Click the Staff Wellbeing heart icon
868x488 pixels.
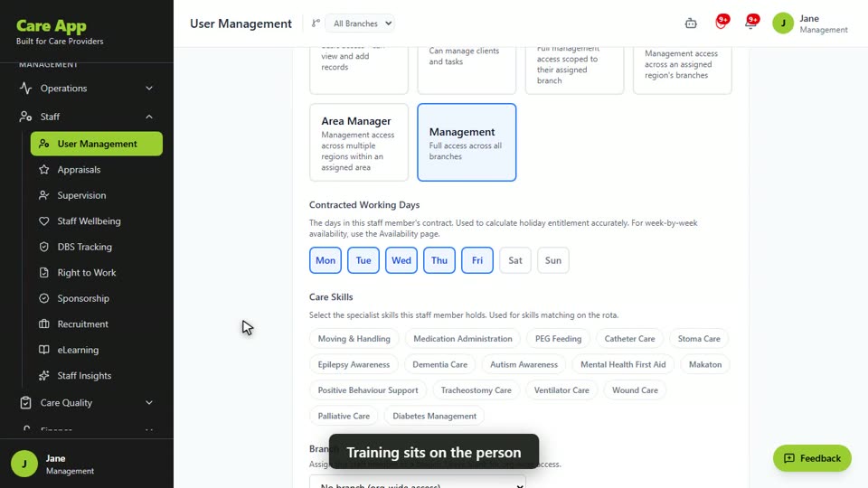point(43,221)
